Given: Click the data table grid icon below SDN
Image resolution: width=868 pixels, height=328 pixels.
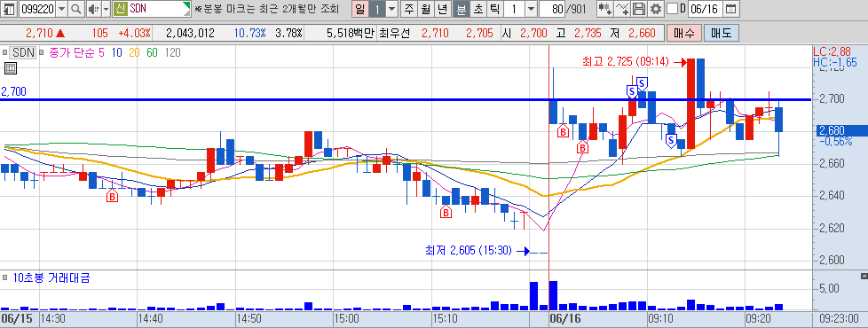Looking at the screenshot, I should 11,68.
